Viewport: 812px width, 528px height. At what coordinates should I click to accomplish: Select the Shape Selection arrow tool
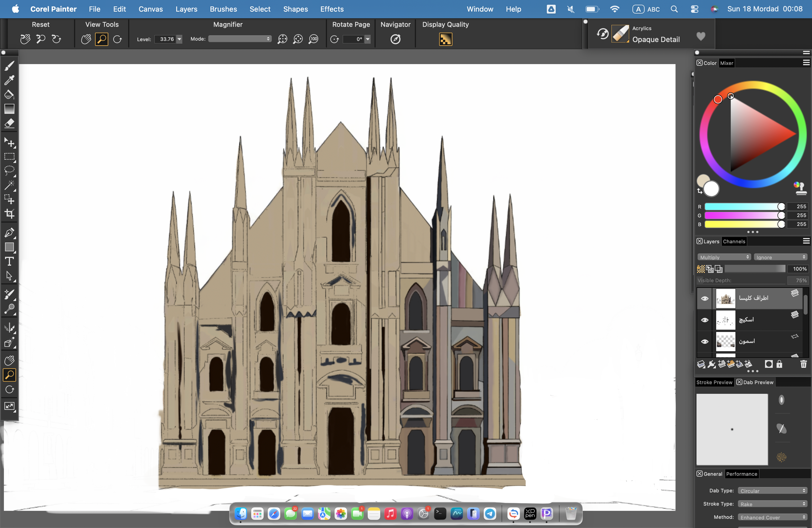[x=9, y=276]
